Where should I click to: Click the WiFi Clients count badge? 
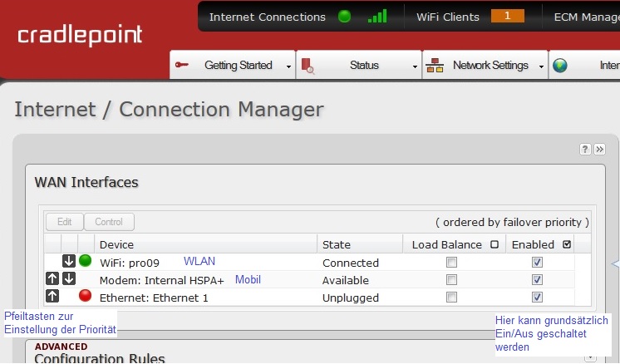[507, 17]
